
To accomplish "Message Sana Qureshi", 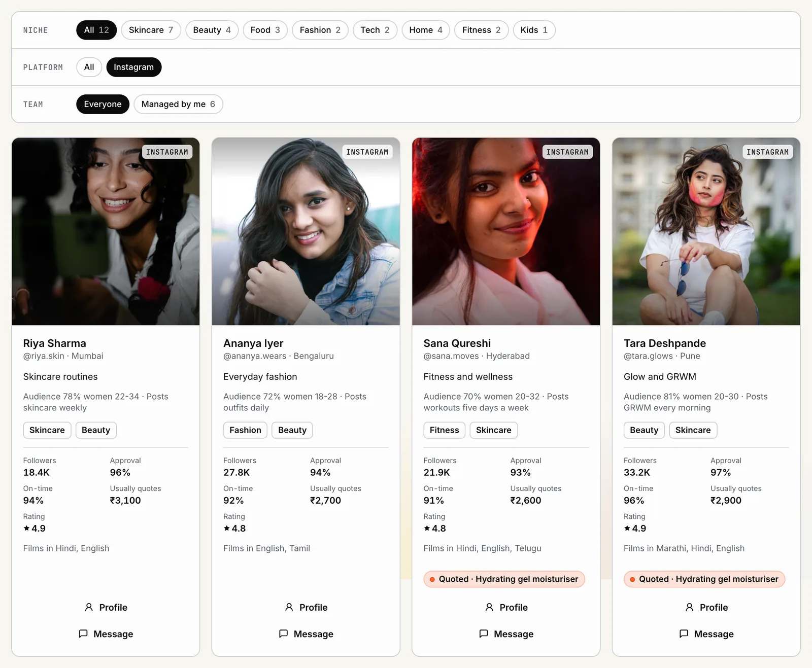I will click(x=506, y=634).
